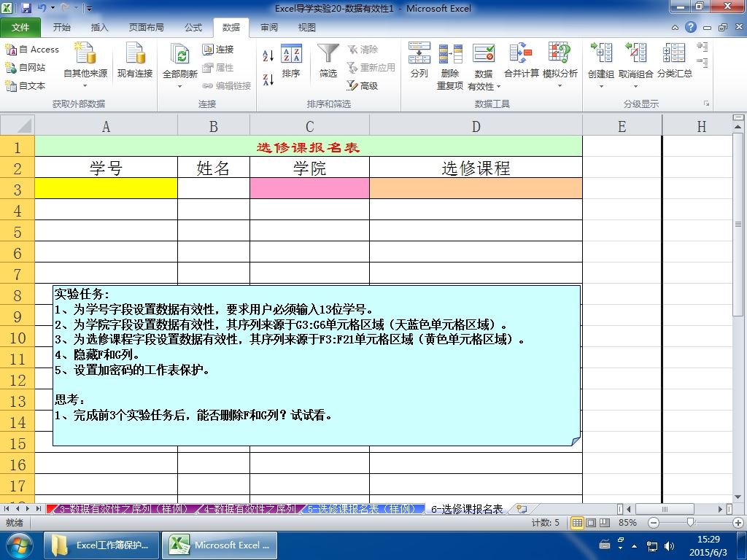The image size is (747, 560).
Task: Sort ascending A to Z
Action: tap(268, 55)
